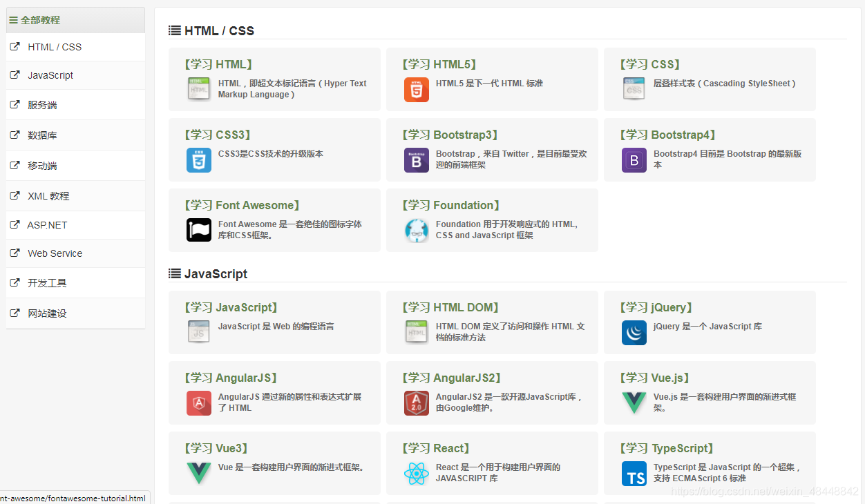Open the 【学习 AngularJS】 link
This screenshot has height=504, width=865.
click(x=231, y=378)
